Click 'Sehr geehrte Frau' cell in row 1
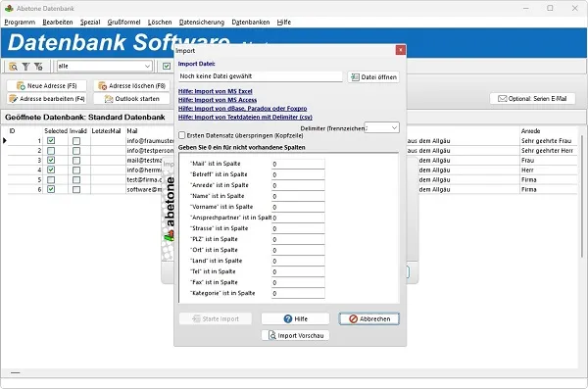Image resolution: width=588 pixels, height=389 pixels. [x=546, y=141]
